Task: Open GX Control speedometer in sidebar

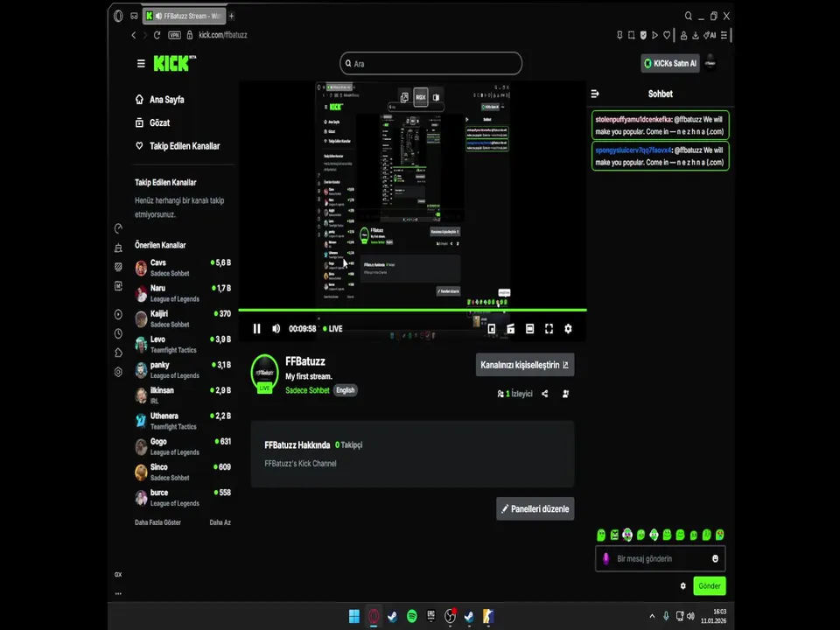Action: pyautogui.click(x=118, y=228)
